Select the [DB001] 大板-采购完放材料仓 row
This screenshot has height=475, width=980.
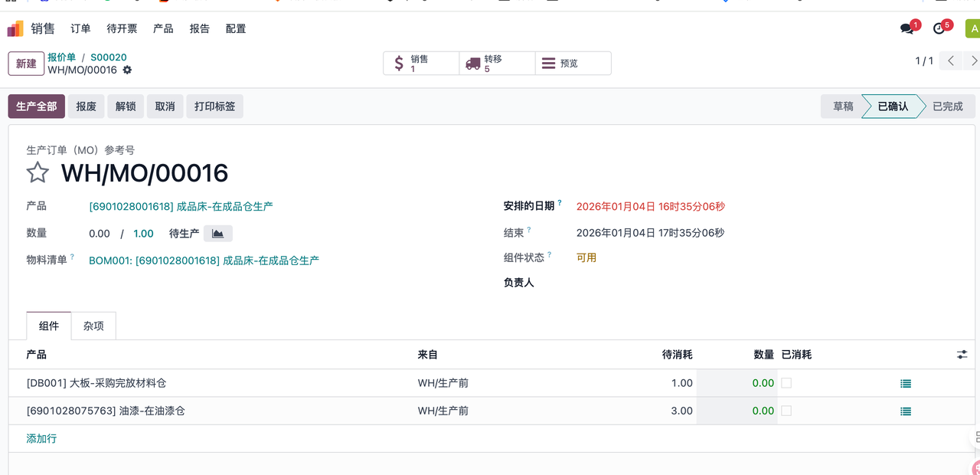click(490, 383)
